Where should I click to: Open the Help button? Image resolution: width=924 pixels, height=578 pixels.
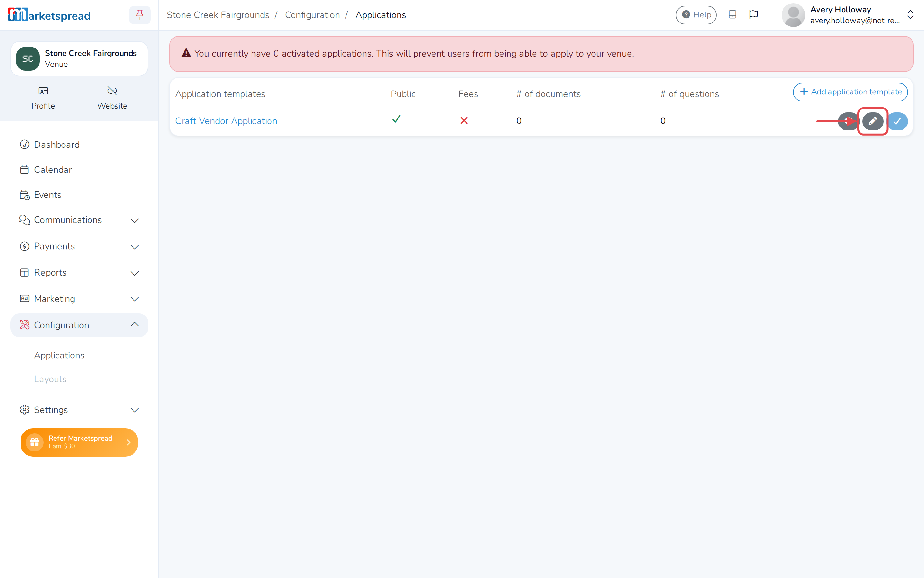696,15
